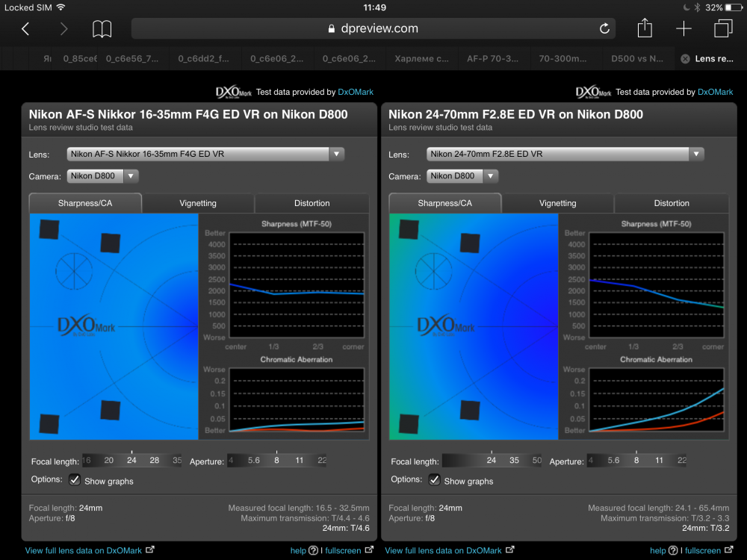Close the 'Lens re...' tab

point(685,58)
